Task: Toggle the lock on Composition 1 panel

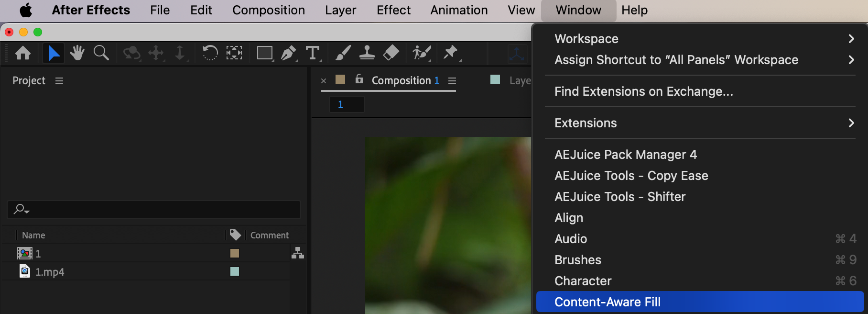Action: point(359,79)
